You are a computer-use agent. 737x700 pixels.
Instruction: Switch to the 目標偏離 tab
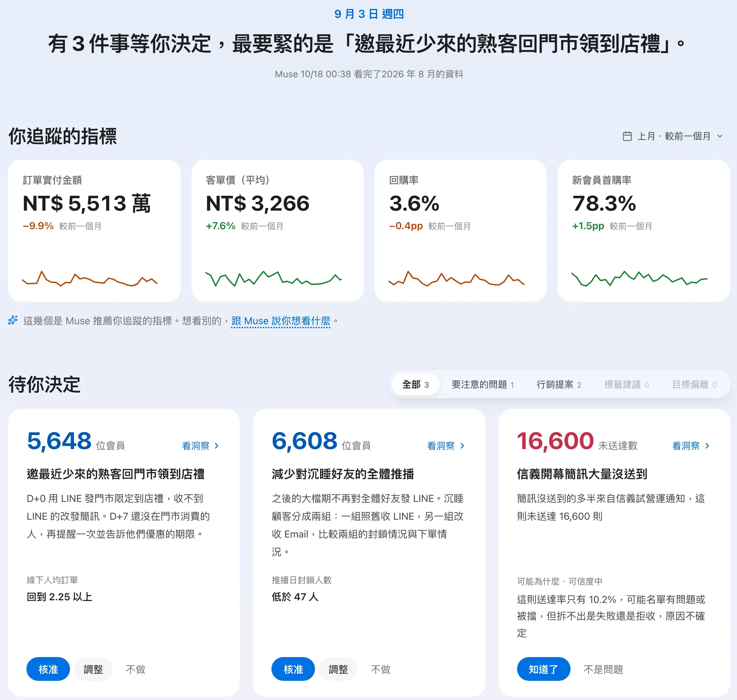694,384
